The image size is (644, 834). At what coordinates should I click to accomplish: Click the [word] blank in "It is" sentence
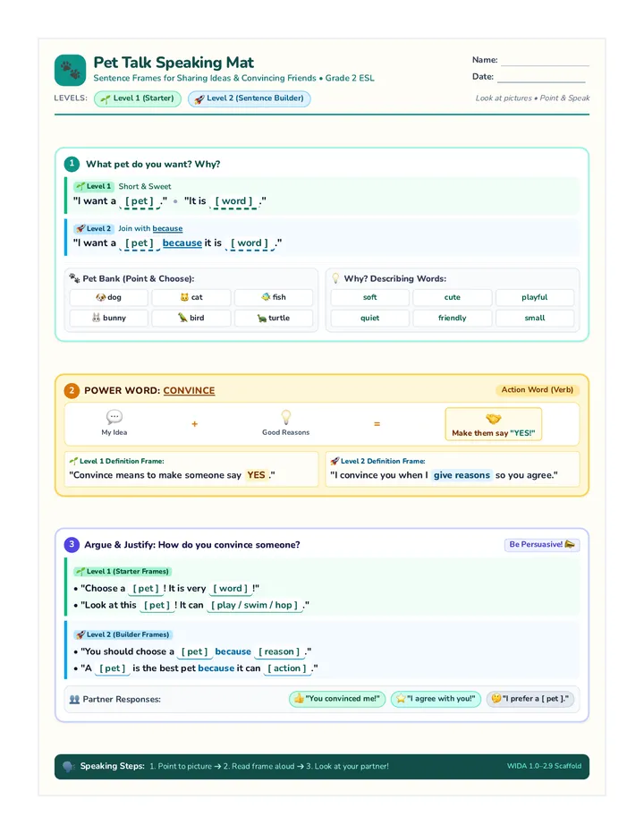click(234, 201)
